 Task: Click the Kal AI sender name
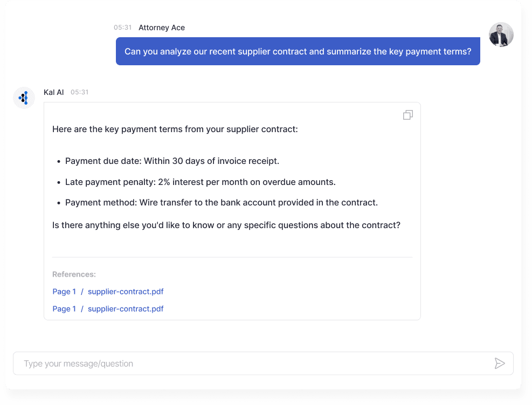(53, 92)
